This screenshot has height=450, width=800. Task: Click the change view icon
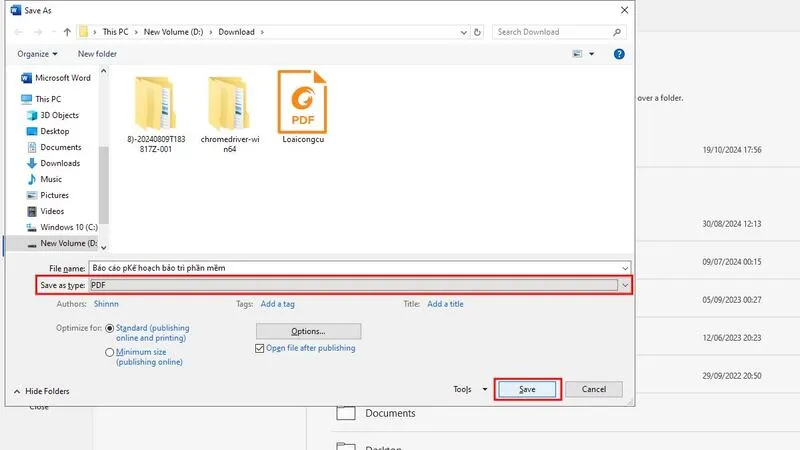click(577, 54)
